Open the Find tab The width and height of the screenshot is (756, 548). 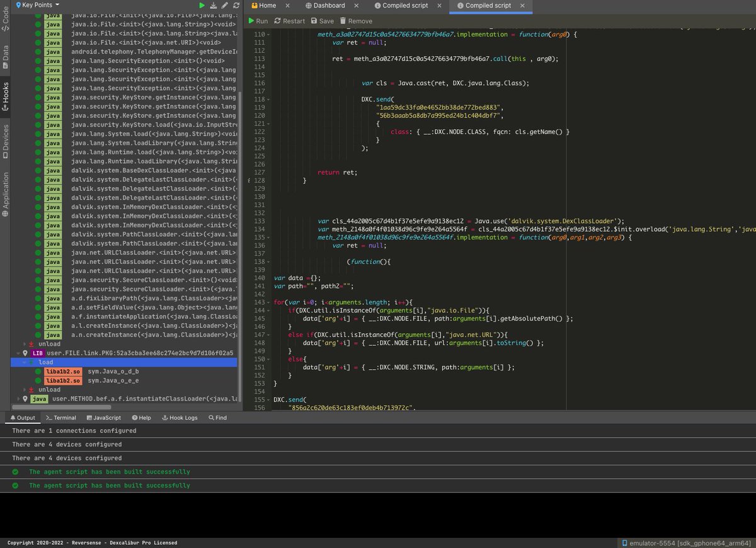[217, 418]
